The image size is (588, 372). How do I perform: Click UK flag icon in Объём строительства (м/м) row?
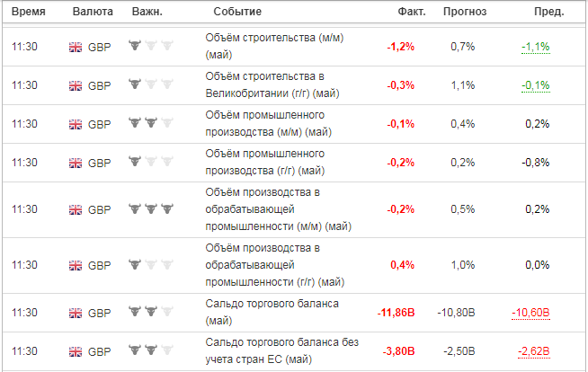(76, 48)
